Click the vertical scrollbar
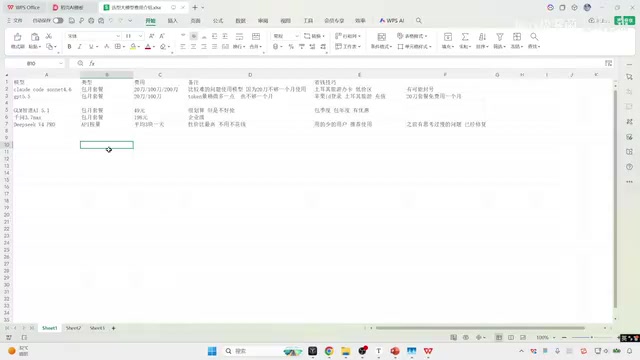The width and height of the screenshot is (640, 360). (615, 198)
